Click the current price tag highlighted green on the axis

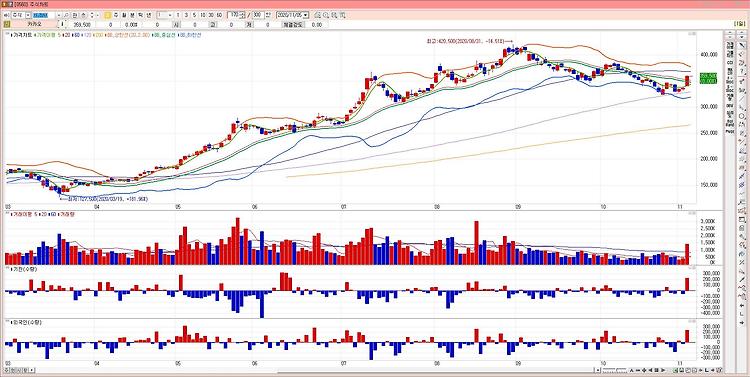click(708, 78)
